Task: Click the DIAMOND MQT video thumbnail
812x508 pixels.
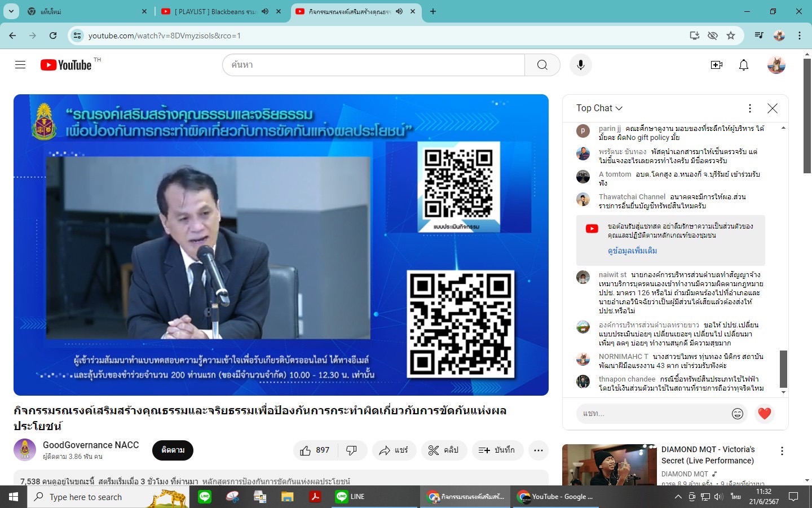Action: pos(610,465)
